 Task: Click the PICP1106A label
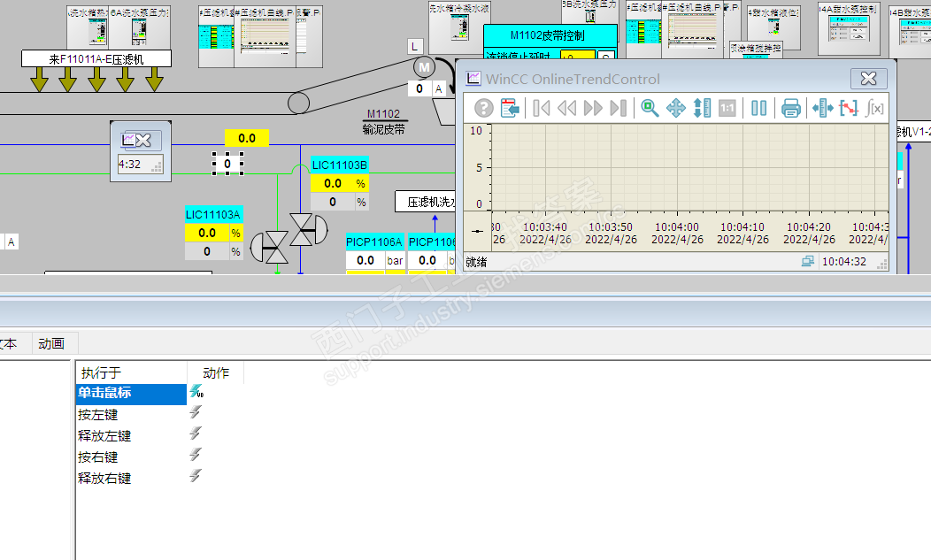pos(374,242)
